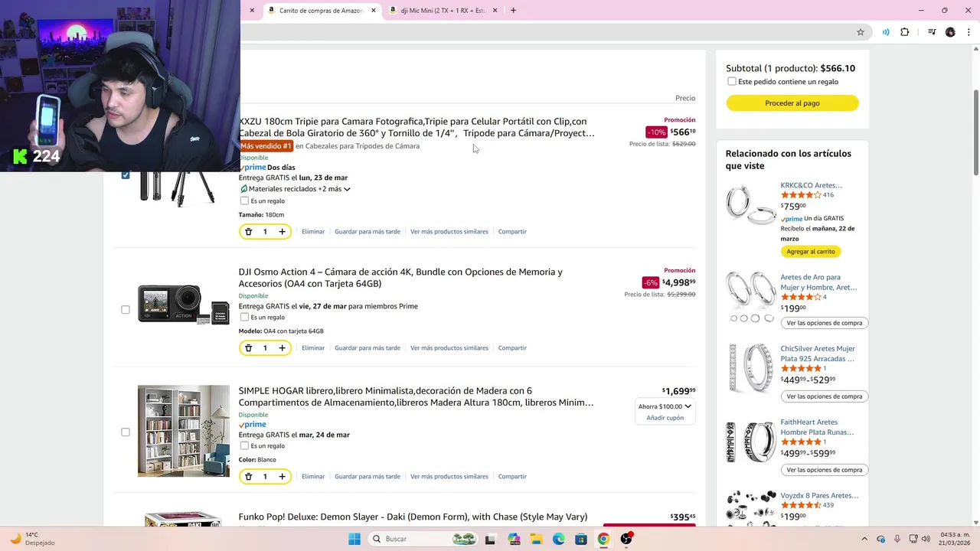Bookmark this page with the star icon
The width and height of the screenshot is (980, 551).
pyautogui.click(x=861, y=32)
